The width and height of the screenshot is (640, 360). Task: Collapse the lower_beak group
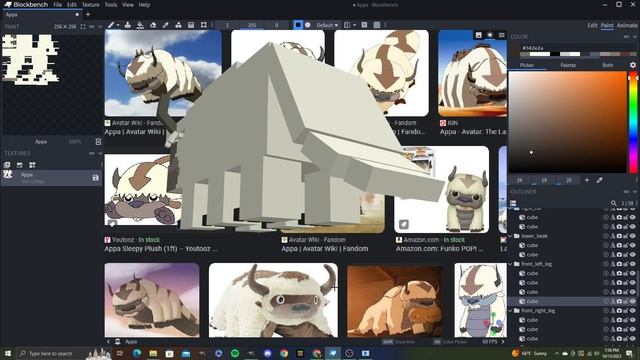click(x=511, y=236)
